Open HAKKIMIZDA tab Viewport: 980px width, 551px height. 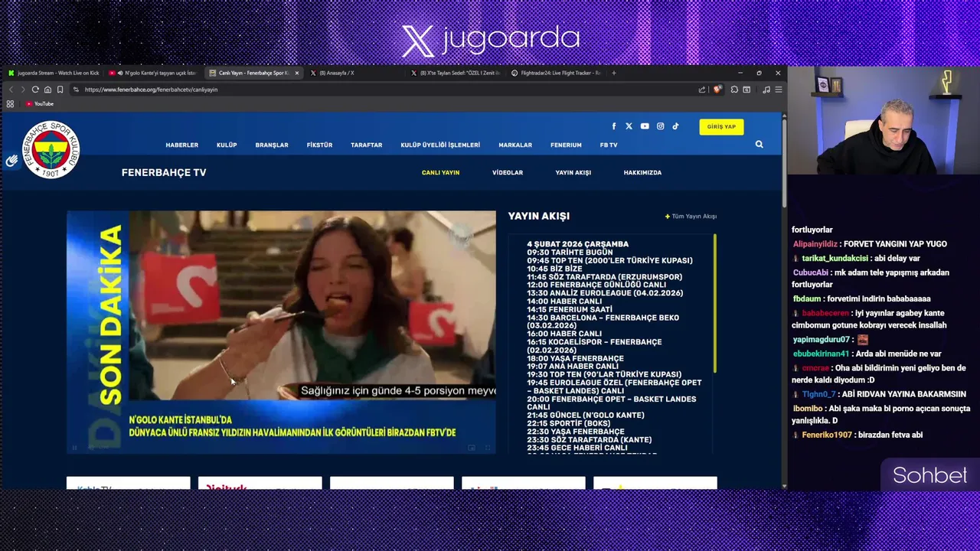pyautogui.click(x=642, y=173)
